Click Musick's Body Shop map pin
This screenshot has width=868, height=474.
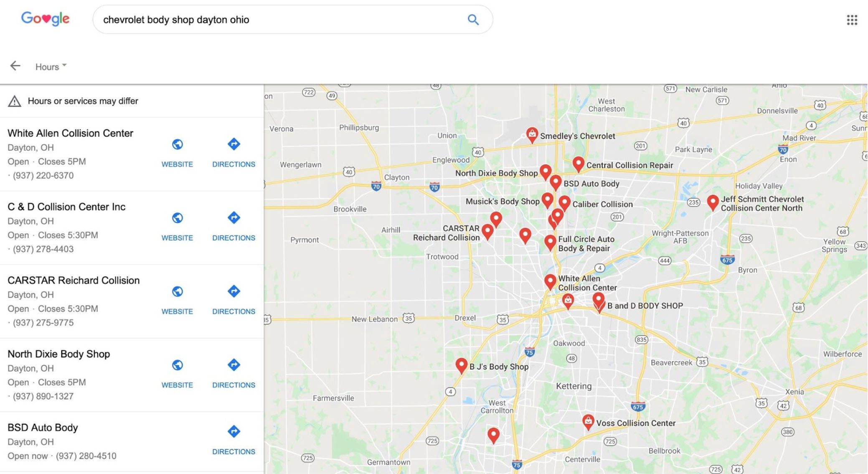coord(547,201)
